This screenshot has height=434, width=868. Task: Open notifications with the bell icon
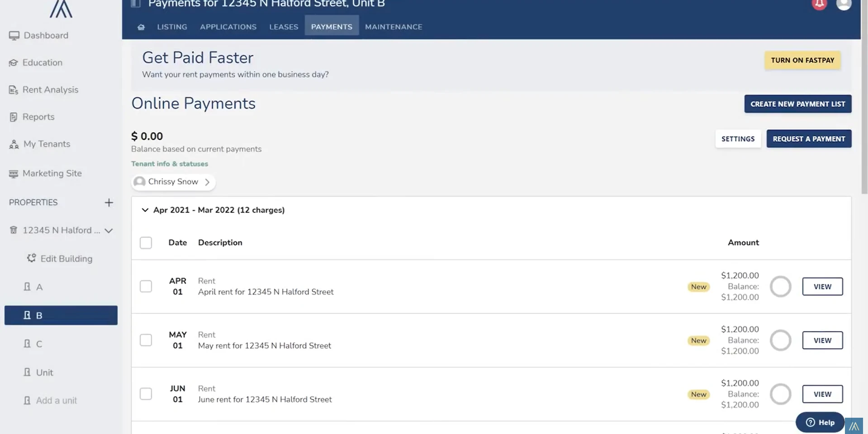click(819, 5)
